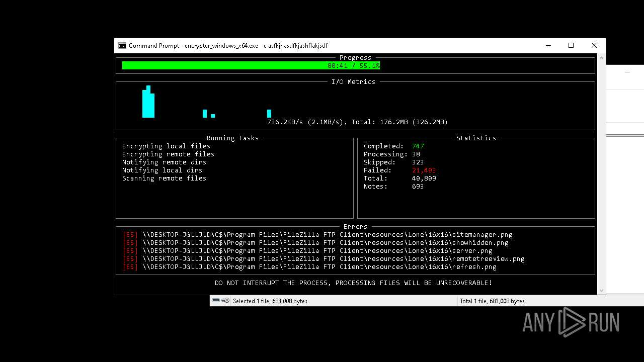
Task: Close the Command Prompt window
Action: (x=594, y=45)
